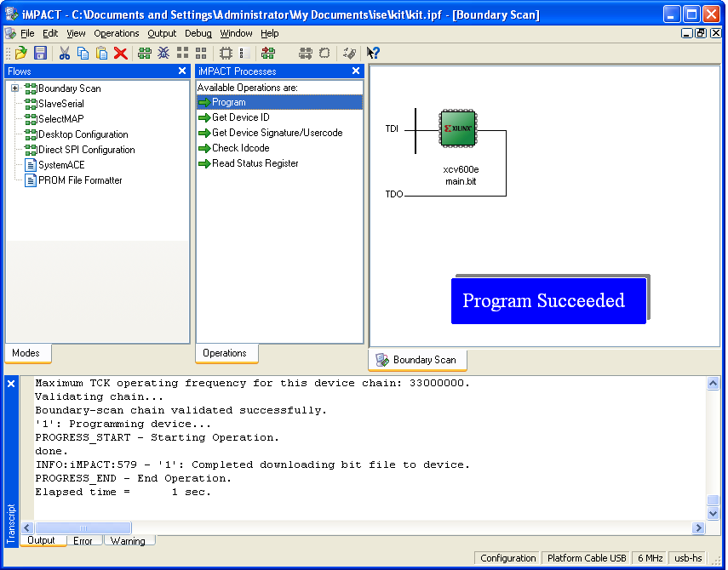
Task: Click the transcript scroll left arrow
Action: pos(27,527)
